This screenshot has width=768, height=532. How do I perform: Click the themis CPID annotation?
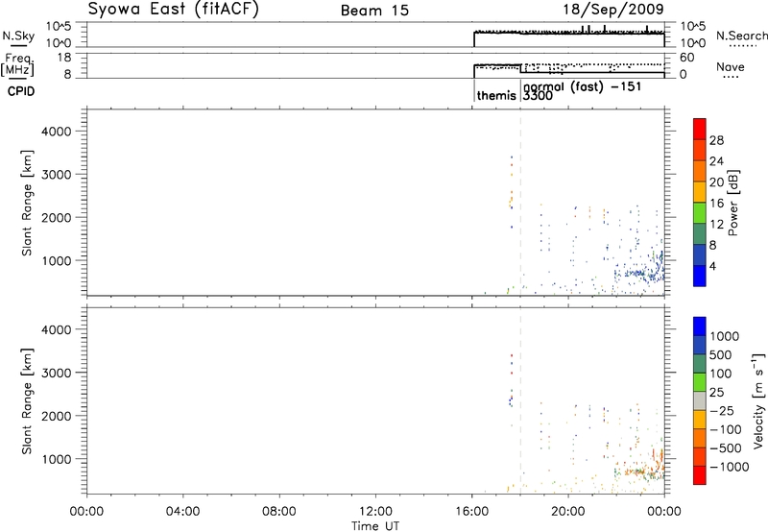pyautogui.click(x=496, y=95)
